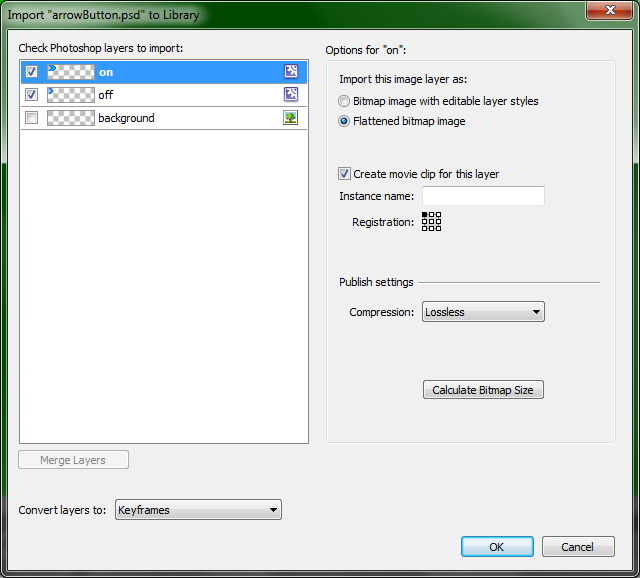Click the movie clip icon on the 'off' layer
The width and height of the screenshot is (640, 578).
[291, 94]
